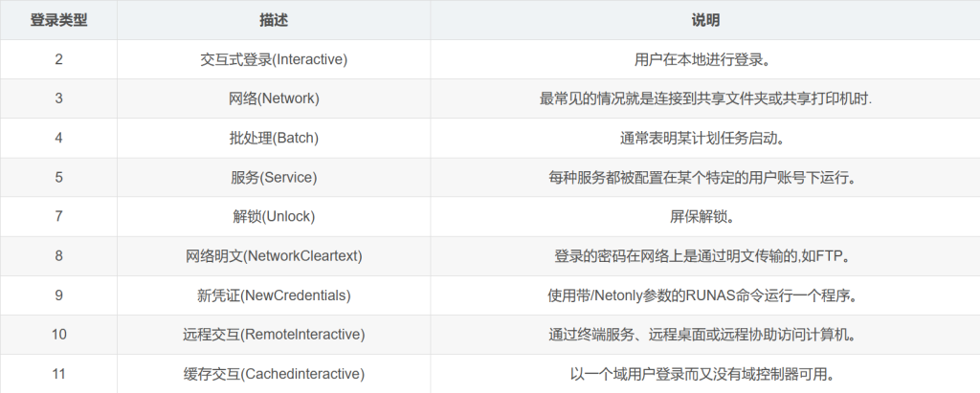This screenshot has width=980, height=393.
Task: Select the 缓存交互(CachedInteractive) cell
Action: [274, 373]
